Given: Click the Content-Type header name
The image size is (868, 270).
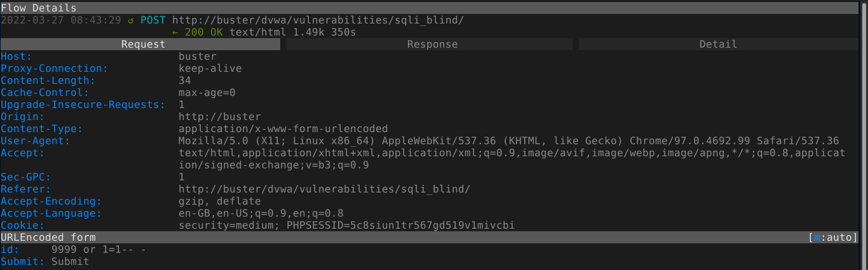Looking at the screenshot, I should [x=42, y=129].
